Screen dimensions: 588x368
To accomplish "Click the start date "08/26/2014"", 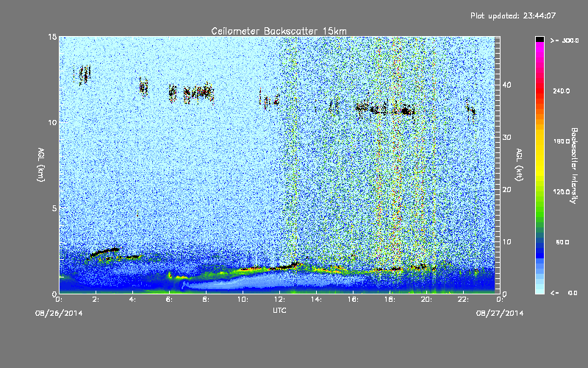I will pos(59,314).
